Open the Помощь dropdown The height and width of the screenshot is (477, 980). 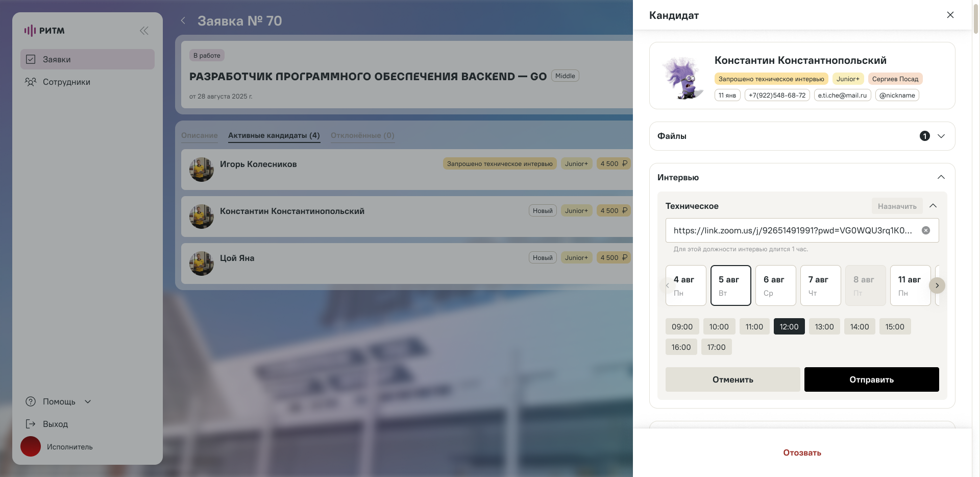pyautogui.click(x=87, y=401)
